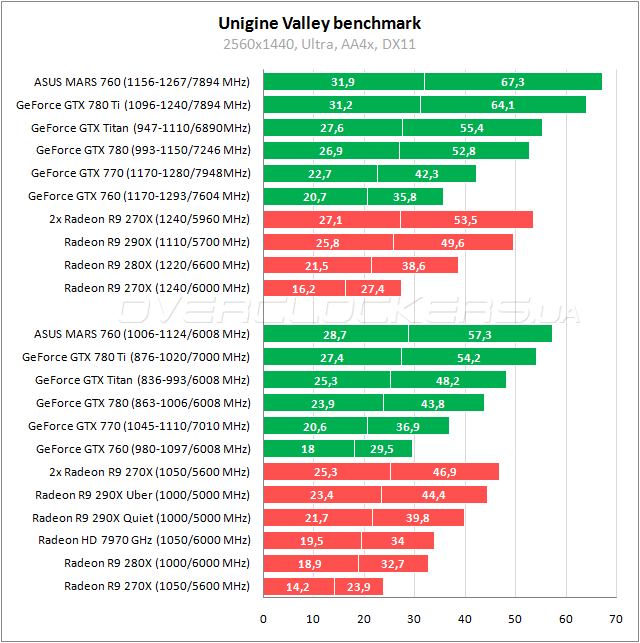Image resolution: width=640 pixels, height=643 pixels.
Task: Click the 38,6 value on the R9 280X bar
Action: (414, 265)
